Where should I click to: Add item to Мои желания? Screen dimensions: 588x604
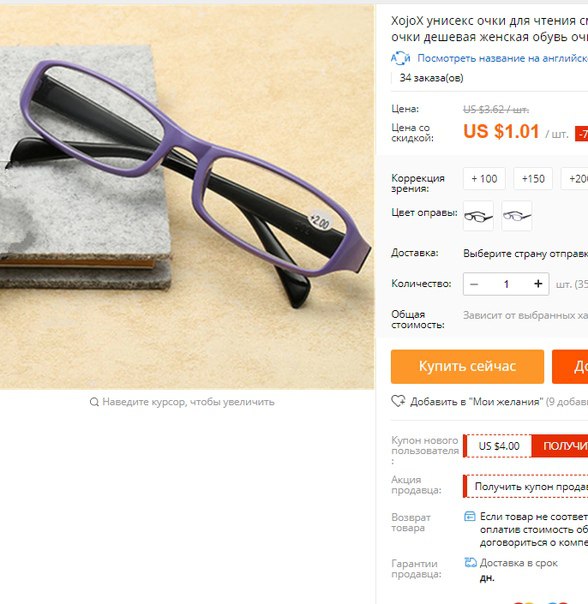(477, 402)
